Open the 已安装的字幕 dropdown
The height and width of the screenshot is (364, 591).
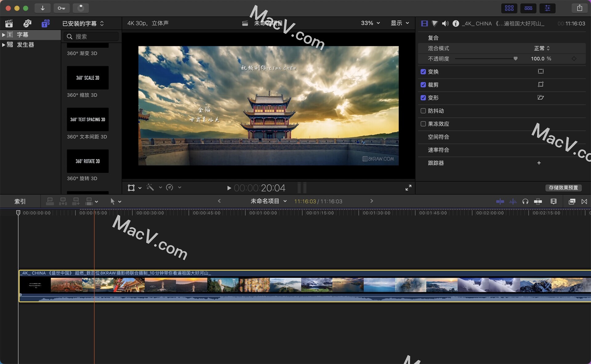tap(83, 23)
